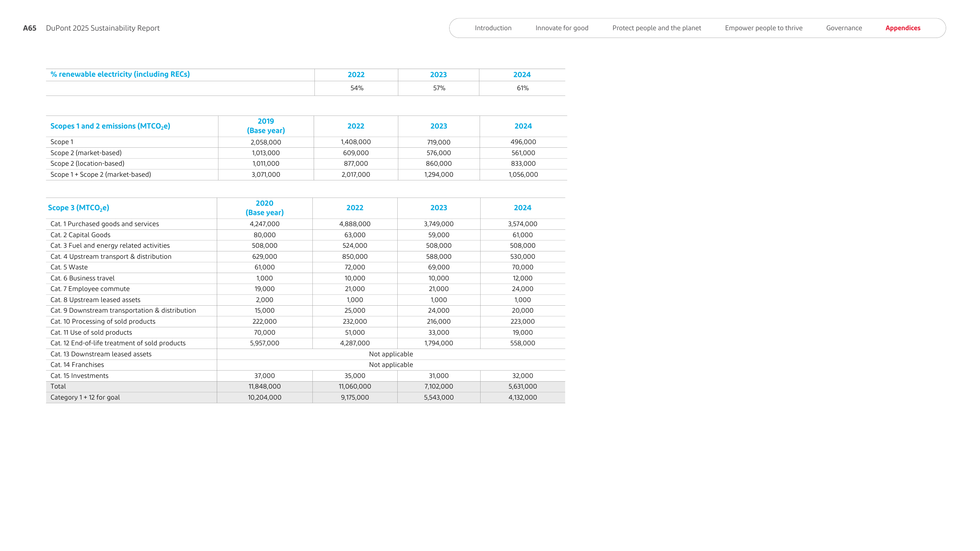This screenshot has height=551, width=980.
Task: Select processing of sold products value 223,000
Action: 523,322
